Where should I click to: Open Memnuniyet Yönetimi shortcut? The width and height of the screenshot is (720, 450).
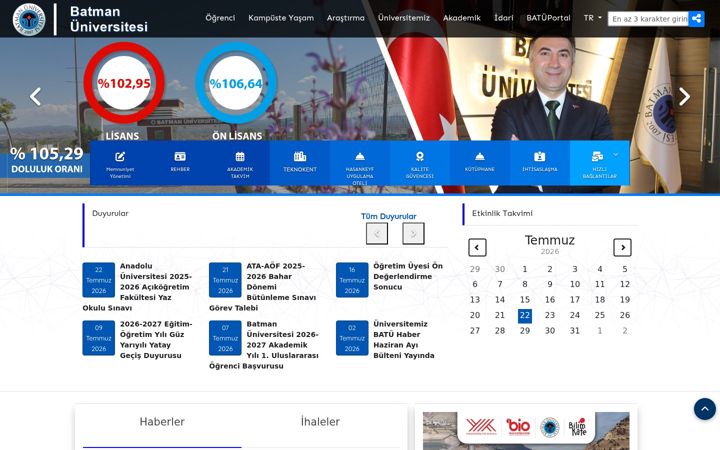point(120,163)
